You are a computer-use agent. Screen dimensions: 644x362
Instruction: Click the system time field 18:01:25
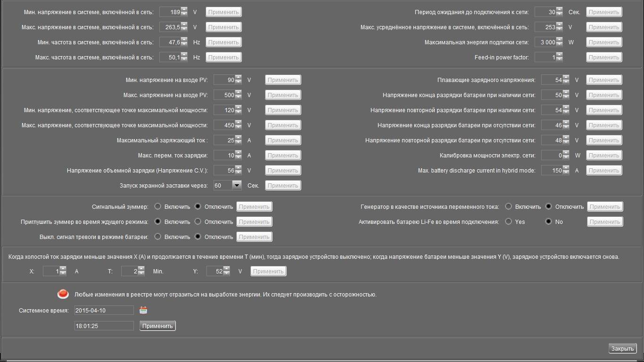click(x=104, y=326)
